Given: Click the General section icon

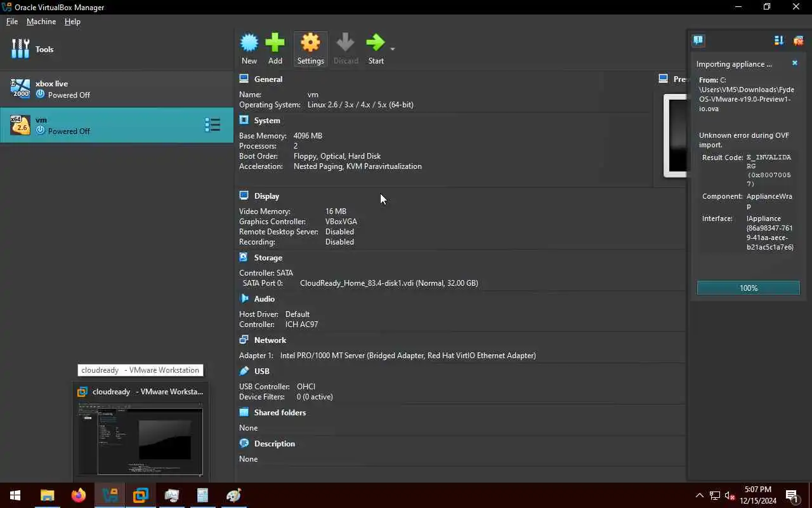Looking at the screenshot, I should [x=244, y=79].
